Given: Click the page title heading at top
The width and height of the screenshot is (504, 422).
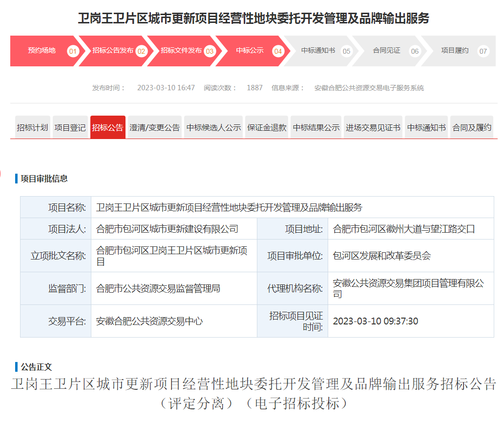Looking at the screenshot, I should 253,19.
